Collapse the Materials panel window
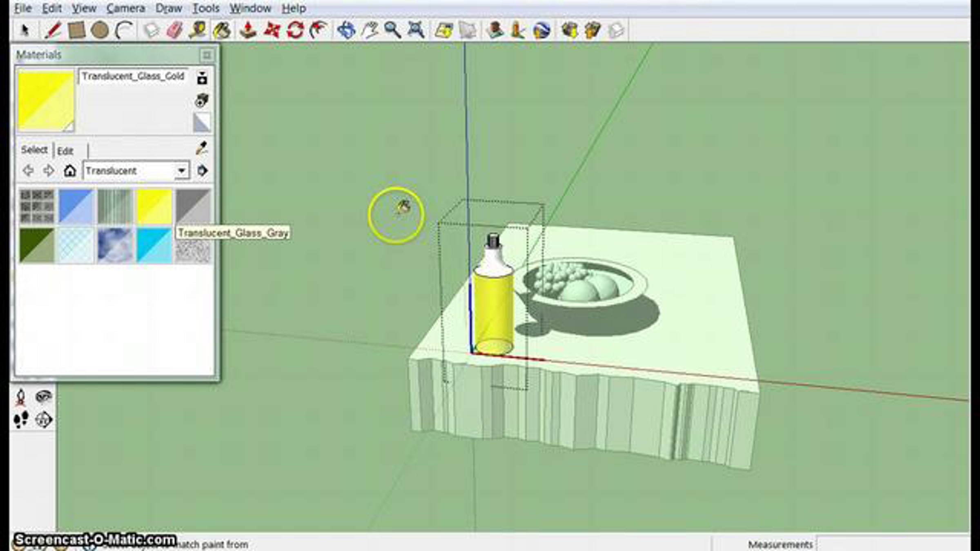Image resolution: width=980 pixels, height=551 pixels. [x=207, y=55]
